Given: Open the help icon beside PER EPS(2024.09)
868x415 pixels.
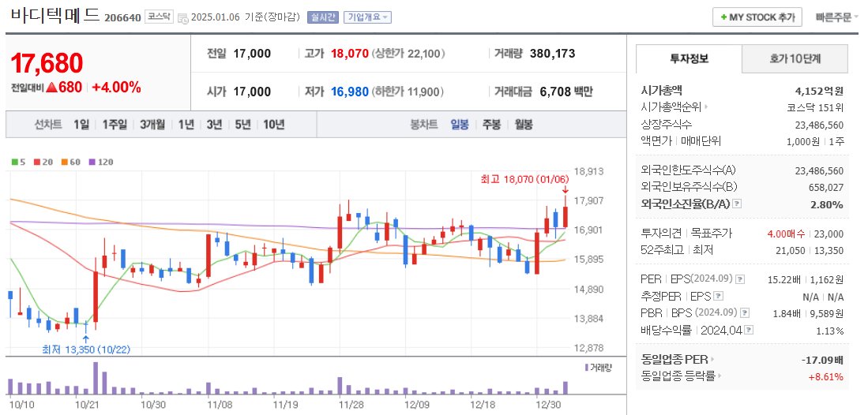Looking at the screenshot, I should (740, 279).
